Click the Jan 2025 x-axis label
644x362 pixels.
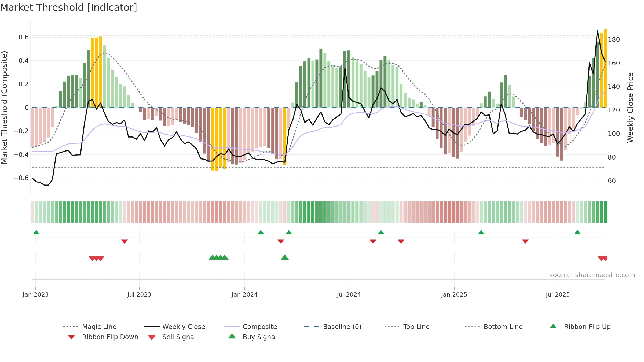(x=454, y=294)
